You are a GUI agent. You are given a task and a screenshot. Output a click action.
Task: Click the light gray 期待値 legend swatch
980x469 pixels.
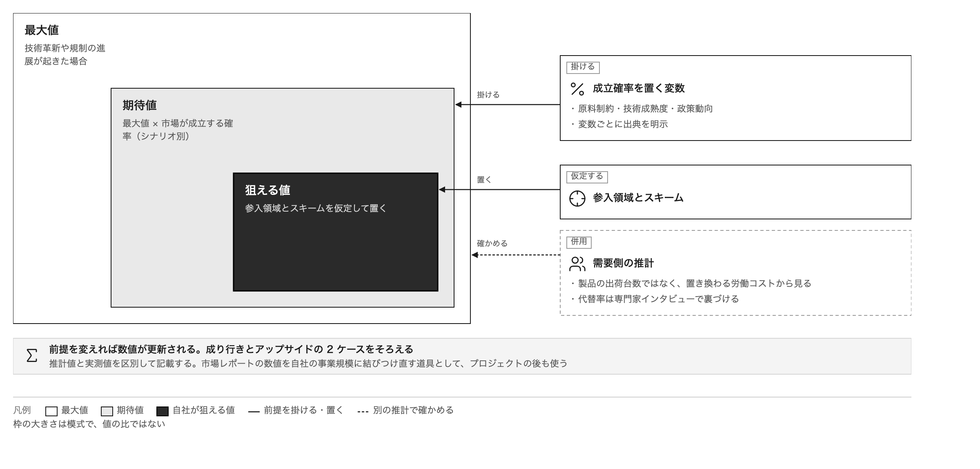(107, 411)
